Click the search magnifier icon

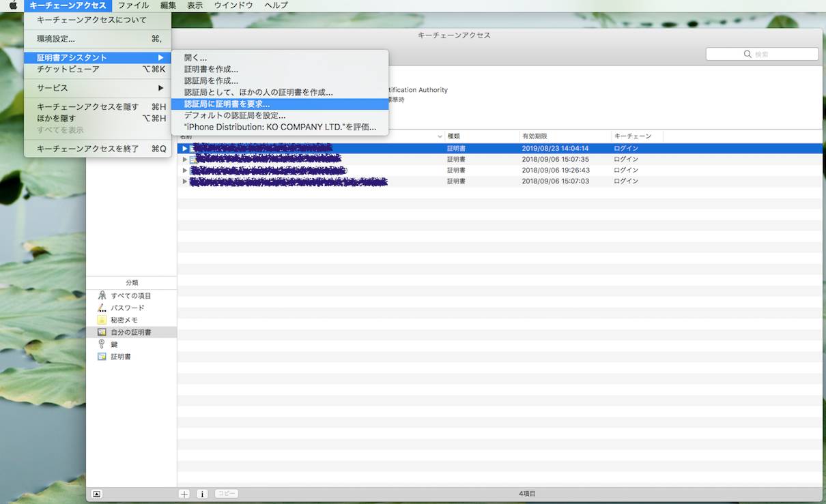[x=748, y=55]
